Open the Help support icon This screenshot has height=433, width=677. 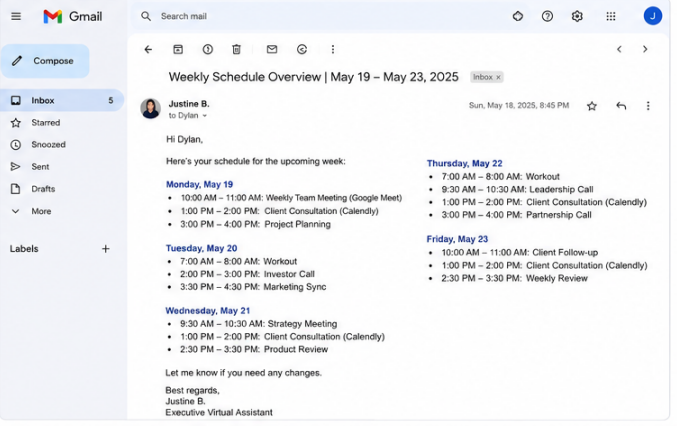point(547,16)
